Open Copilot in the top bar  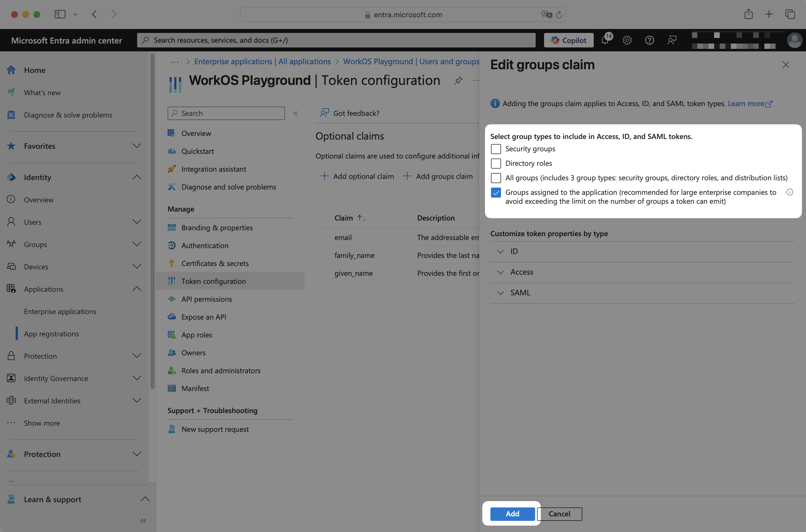coord(569,40)
